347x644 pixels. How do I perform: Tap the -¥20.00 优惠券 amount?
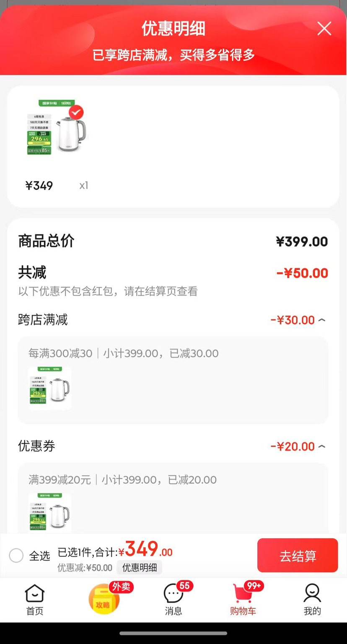coord(293,446)
